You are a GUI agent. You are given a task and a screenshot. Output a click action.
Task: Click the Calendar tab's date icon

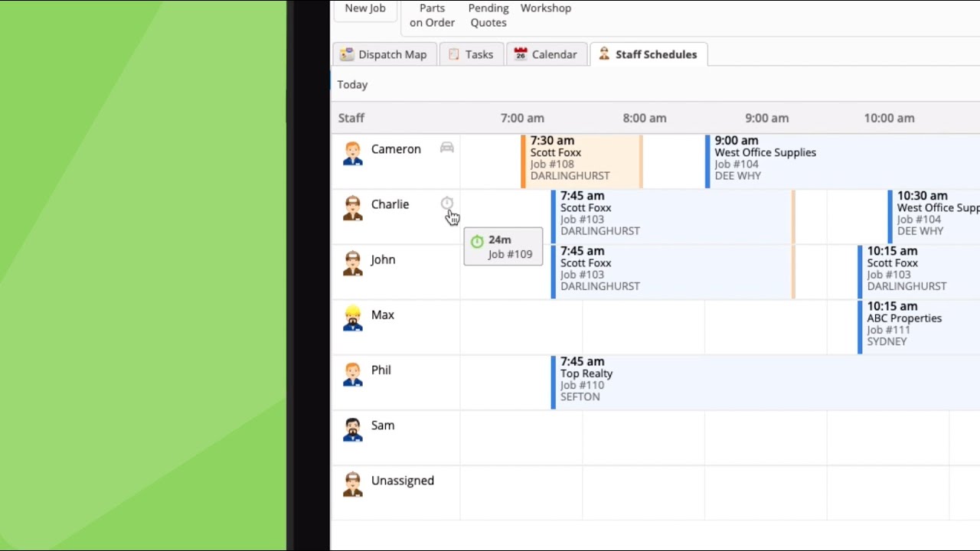521,54
